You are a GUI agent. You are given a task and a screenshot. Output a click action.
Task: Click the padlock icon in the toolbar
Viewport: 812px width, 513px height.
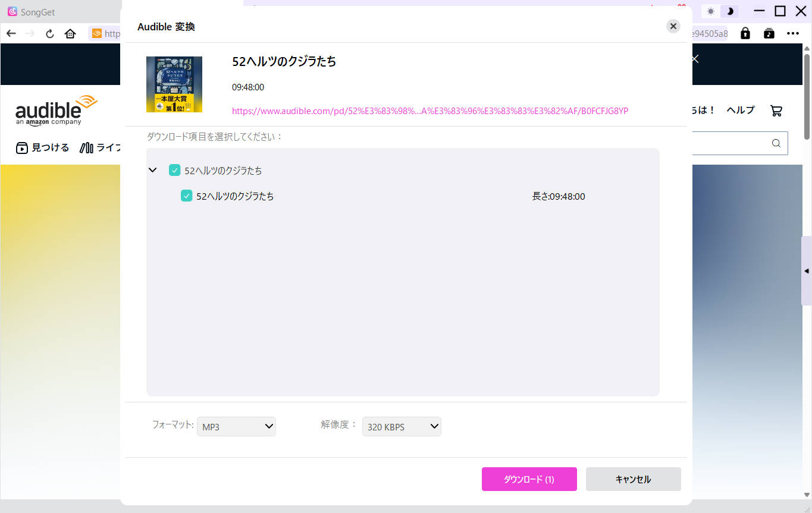pos(745,34)
